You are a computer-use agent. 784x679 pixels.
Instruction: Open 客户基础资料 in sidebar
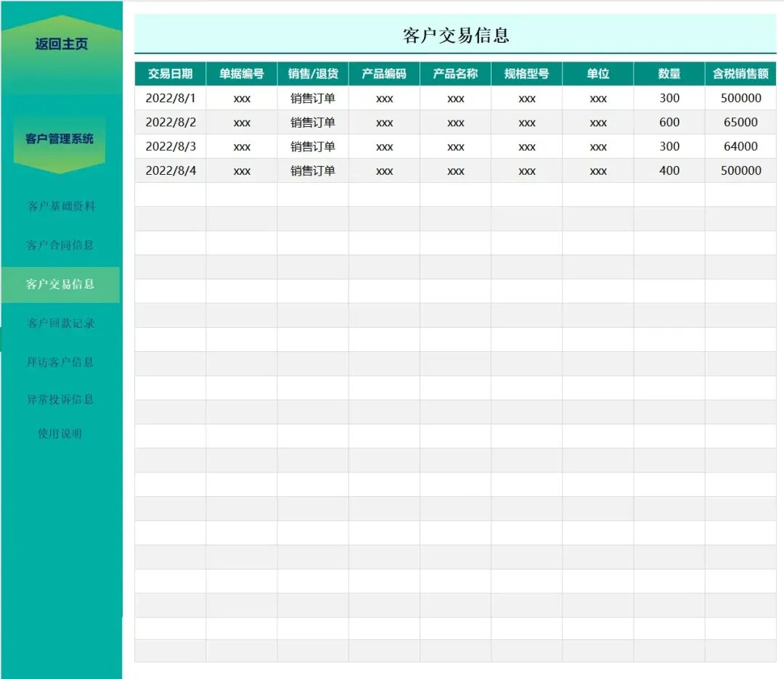(61, 206)
